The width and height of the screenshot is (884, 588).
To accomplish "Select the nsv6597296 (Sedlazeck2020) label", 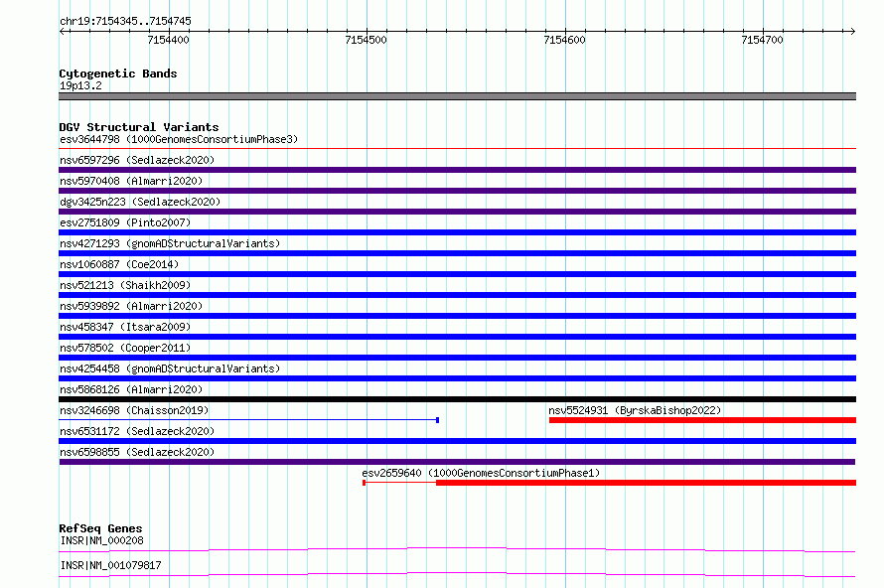I will tap(137, 160).
